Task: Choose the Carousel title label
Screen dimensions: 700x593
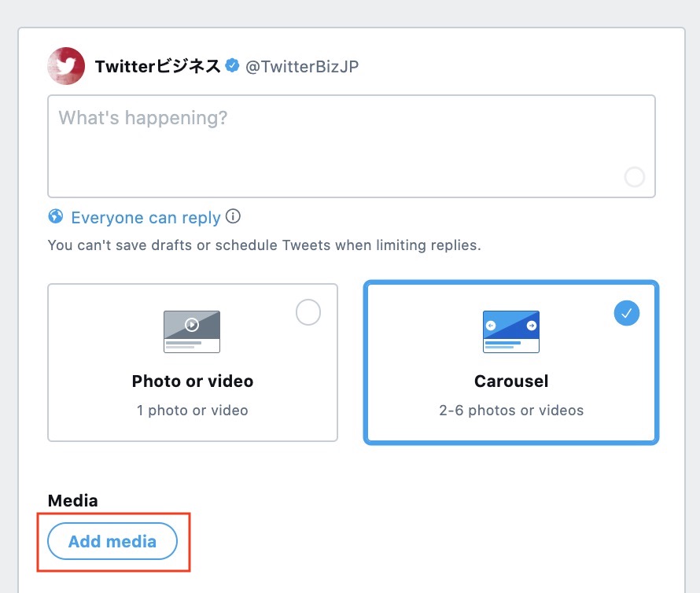Action: click(x=511, y=381)
